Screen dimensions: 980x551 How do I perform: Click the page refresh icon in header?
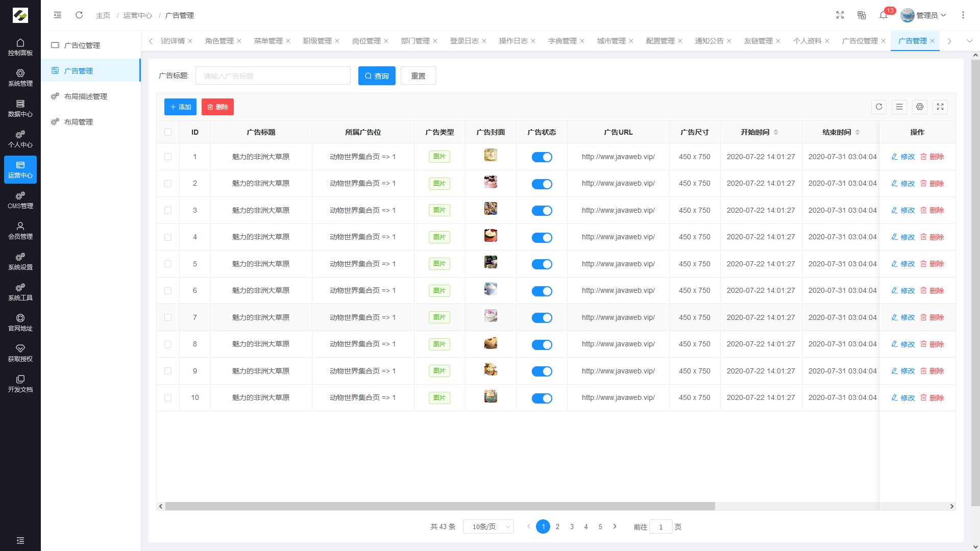79,15
